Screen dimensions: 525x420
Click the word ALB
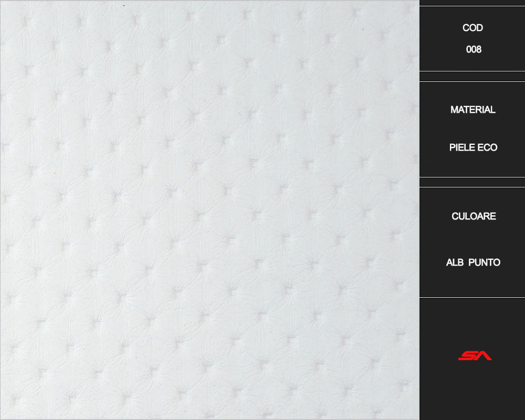455,262
